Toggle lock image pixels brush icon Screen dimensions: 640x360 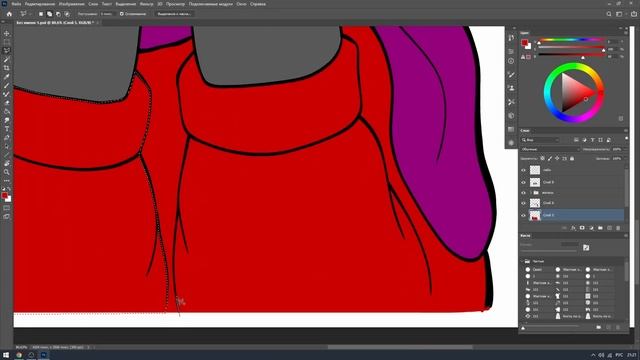point(550,158)
